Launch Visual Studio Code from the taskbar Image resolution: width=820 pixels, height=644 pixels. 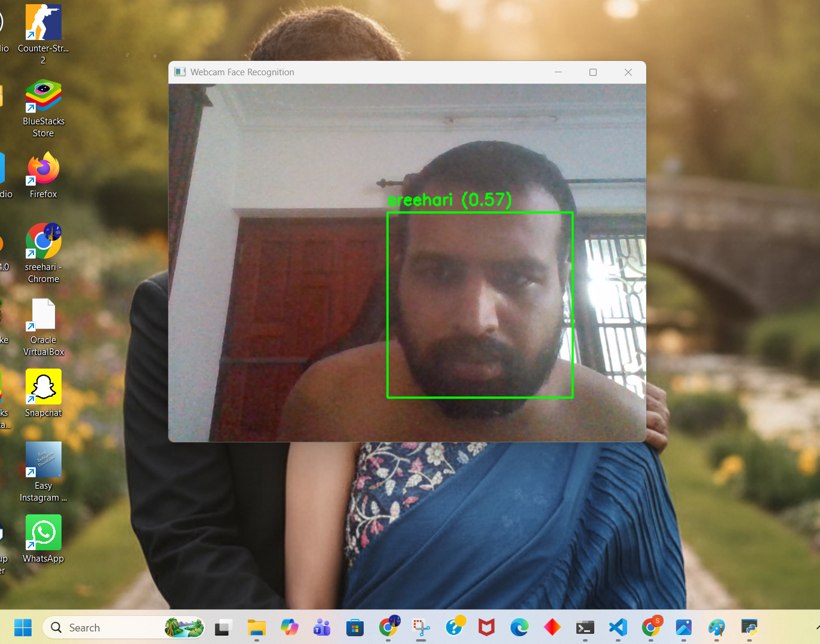click(x=618, y=627)
